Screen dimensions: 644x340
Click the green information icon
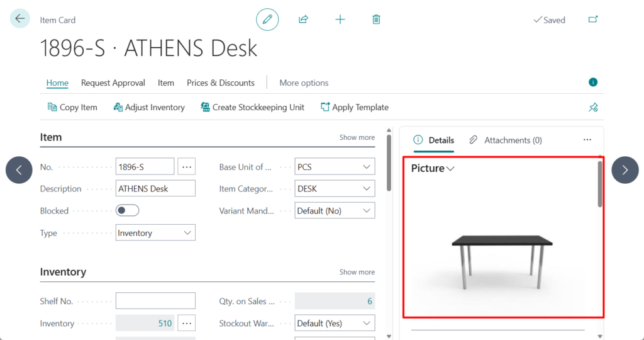point(592,82)
